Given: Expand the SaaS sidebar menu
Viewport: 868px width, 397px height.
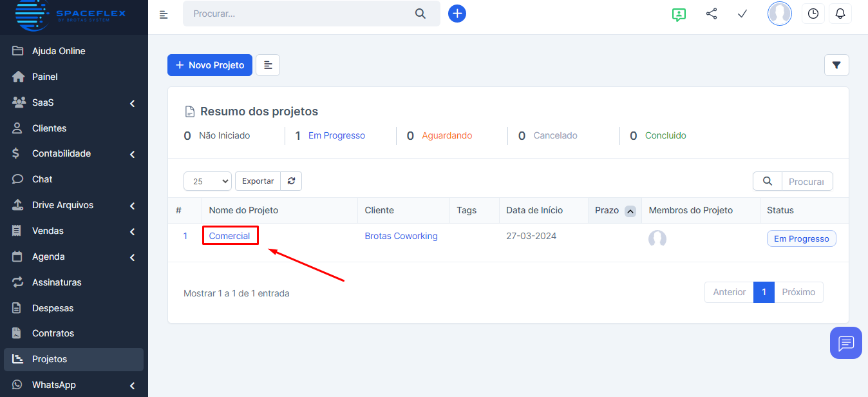Looking at the screenshot, I should tap(132, 102).
